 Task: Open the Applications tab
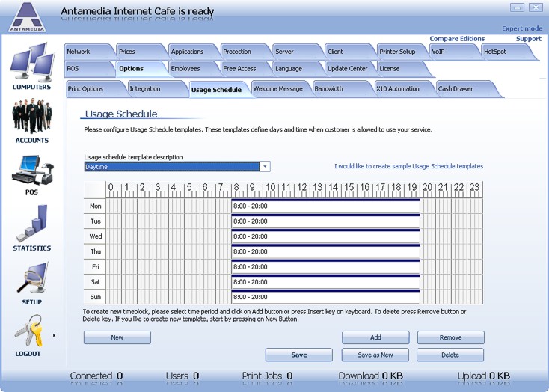coord(192,52)
